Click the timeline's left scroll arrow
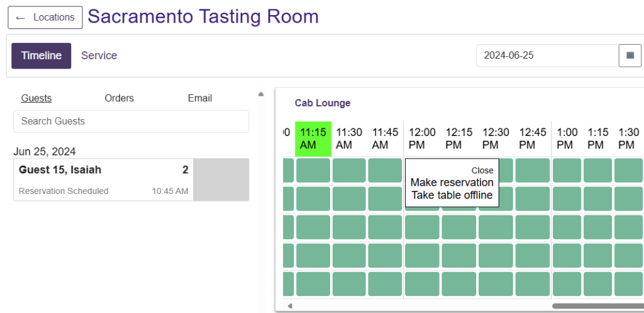Viewport: 644px width, 313px height. click(290, 306)
